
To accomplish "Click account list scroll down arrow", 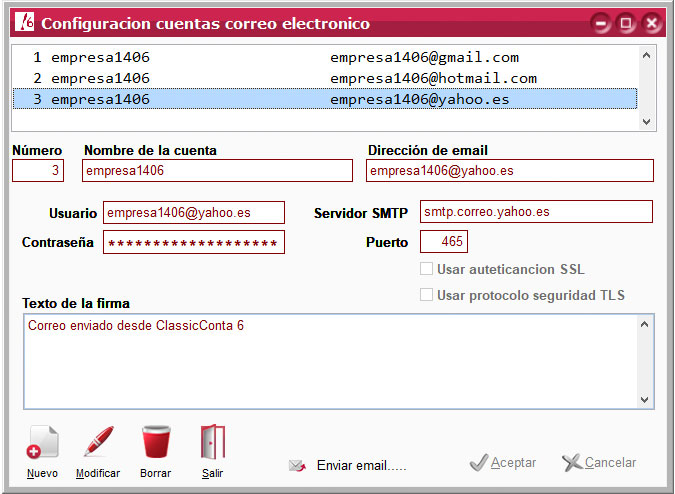I will point(646,122).
